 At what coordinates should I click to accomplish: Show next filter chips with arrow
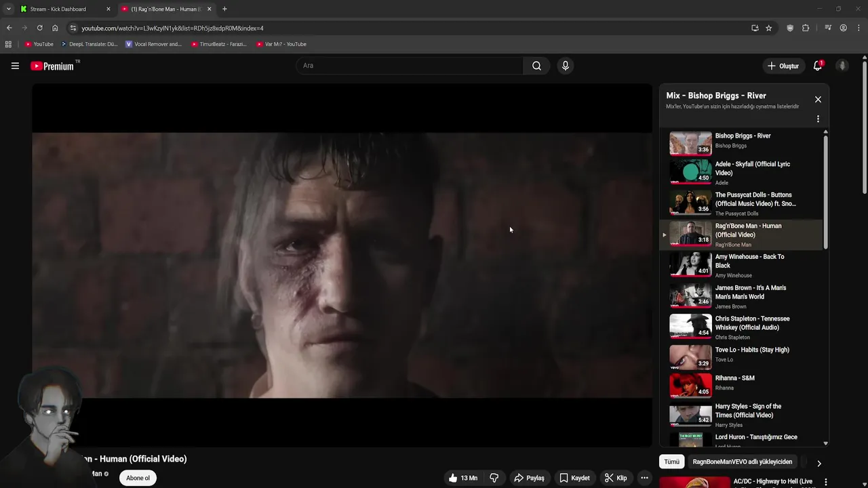coord(818,464)
